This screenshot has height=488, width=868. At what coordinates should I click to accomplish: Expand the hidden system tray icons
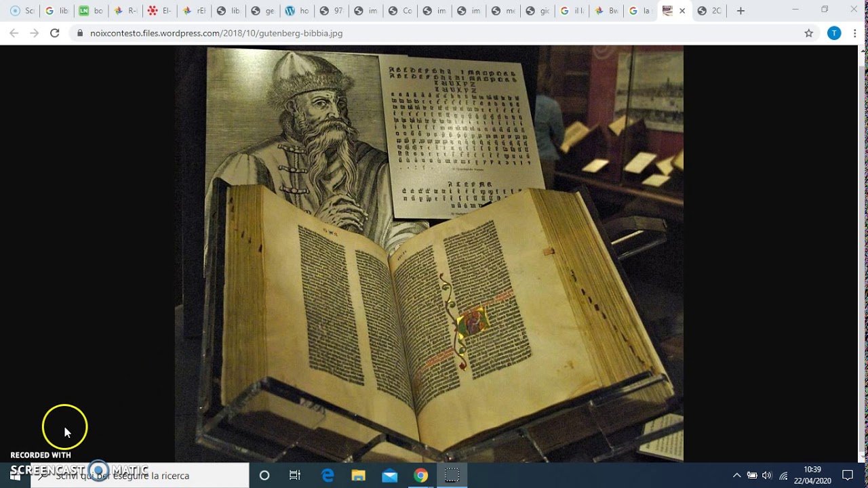tap(736, 475)
